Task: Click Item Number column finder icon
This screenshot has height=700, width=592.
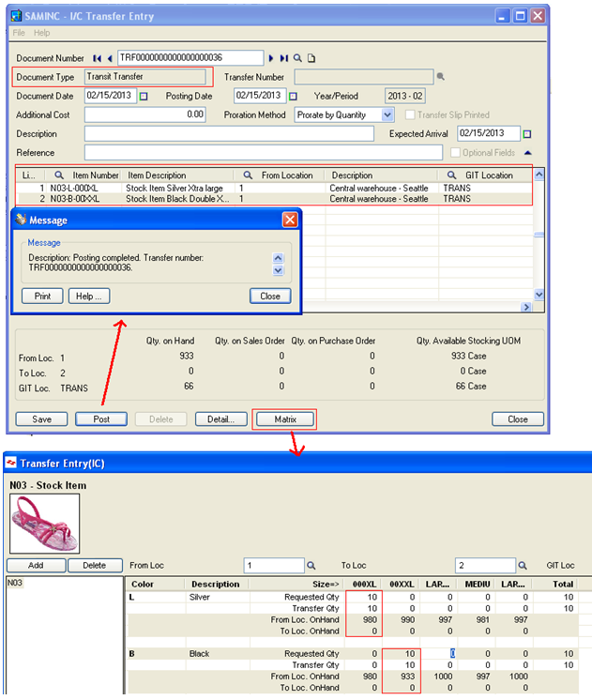Action: 59,175
